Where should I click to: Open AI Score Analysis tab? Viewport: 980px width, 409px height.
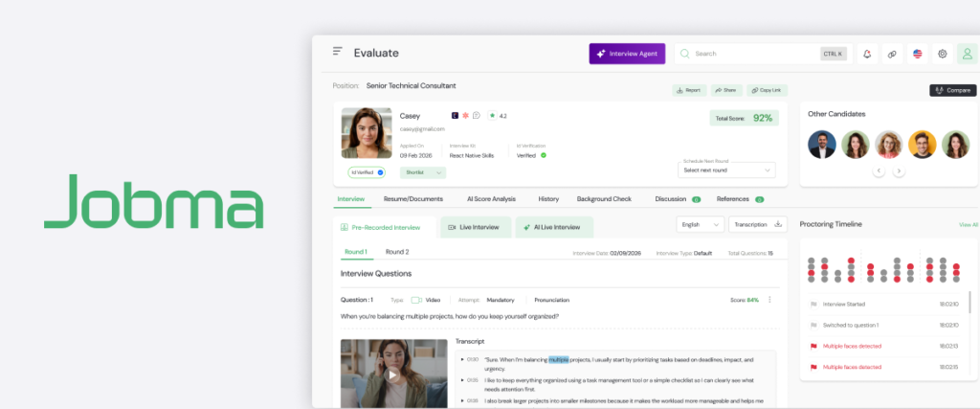[x=491, y=199]
